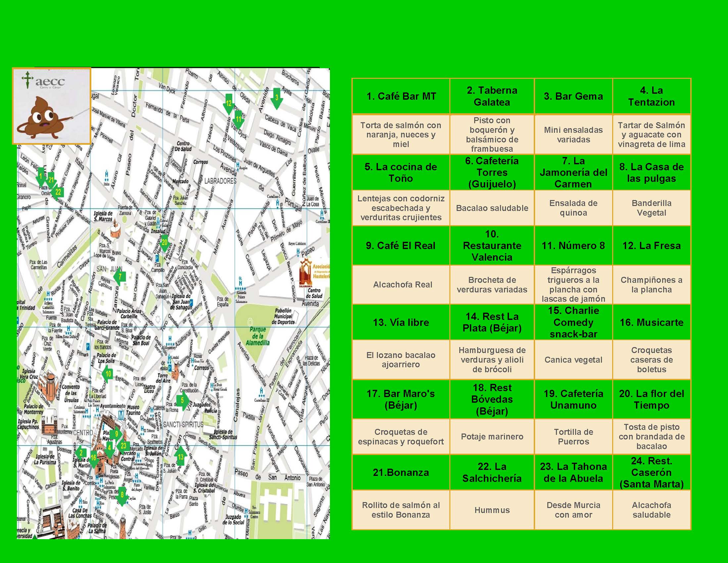Click green arrow marker number 5
The width and height of the screenshot is (728, 563).
183,401
